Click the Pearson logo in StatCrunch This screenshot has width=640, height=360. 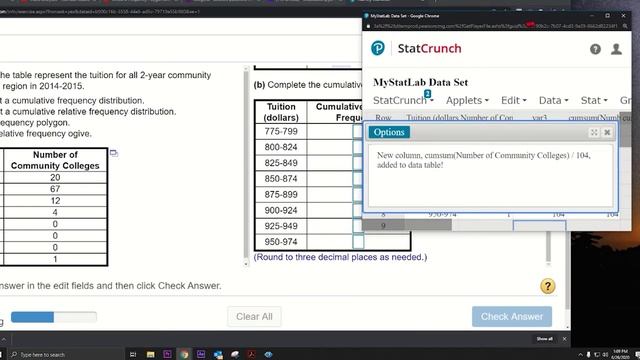(x=378, y=48)
